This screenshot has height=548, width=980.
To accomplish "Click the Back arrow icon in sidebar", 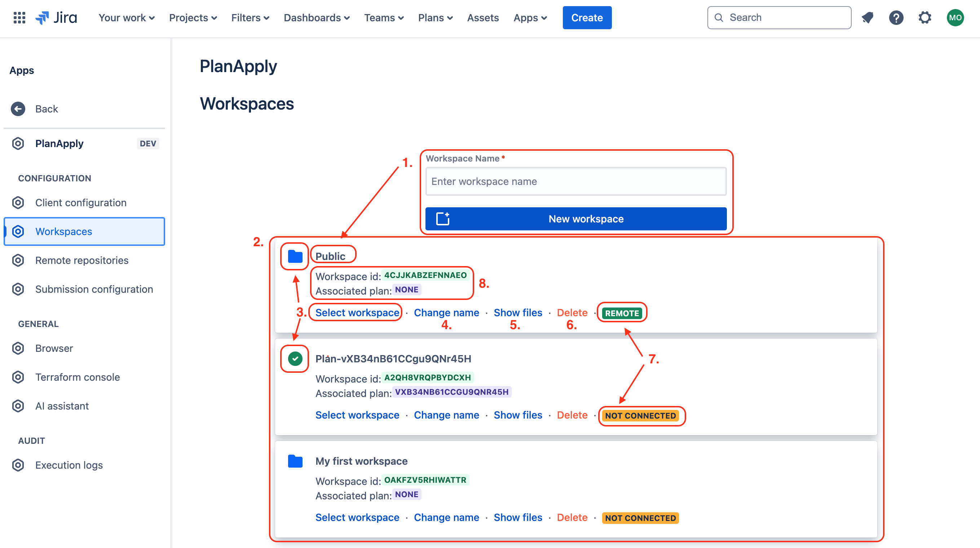I will pyautogui.click(x=18, y=109).
